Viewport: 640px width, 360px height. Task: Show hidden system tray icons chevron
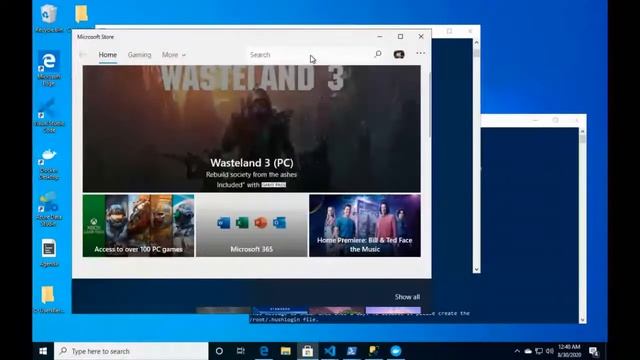pos(517,351)
